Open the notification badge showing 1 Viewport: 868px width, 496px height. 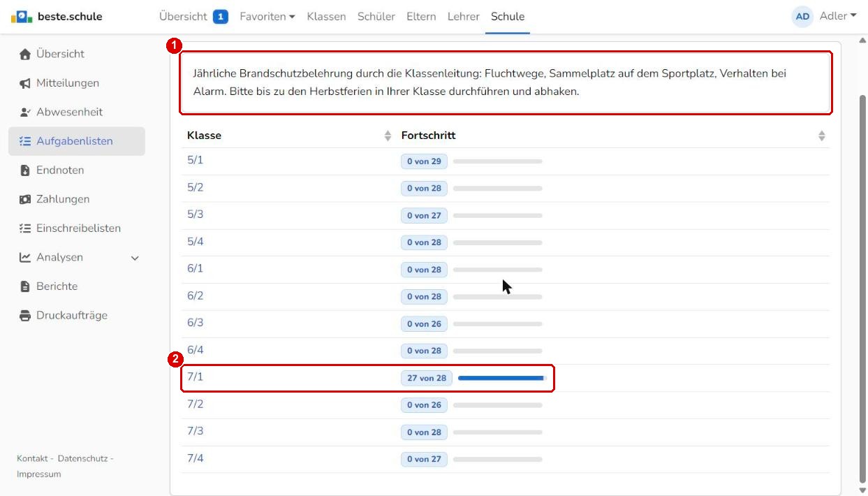pos(221,17)
